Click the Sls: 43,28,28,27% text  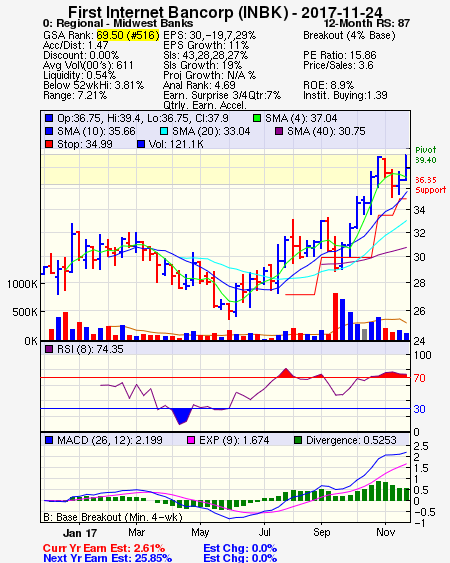click(205, 55)
